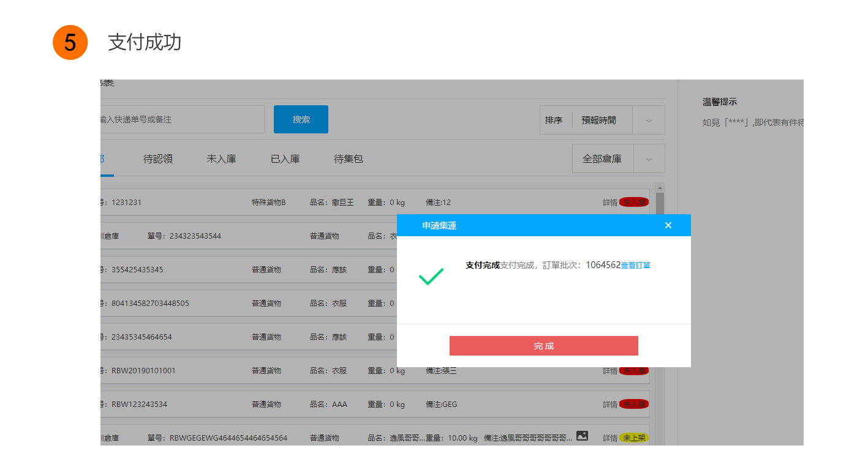Expand the 全部倉庫 warehouse dropdown arrow

[648, 159]
